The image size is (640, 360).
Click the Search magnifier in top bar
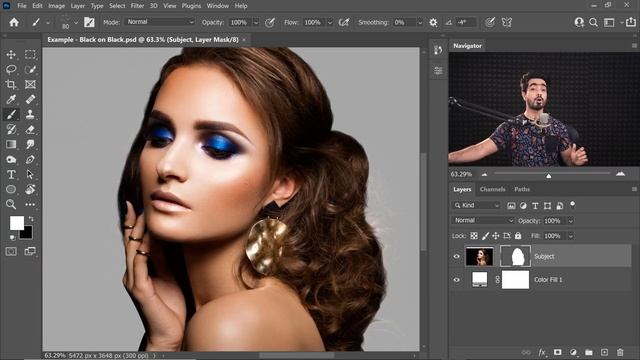593,22
